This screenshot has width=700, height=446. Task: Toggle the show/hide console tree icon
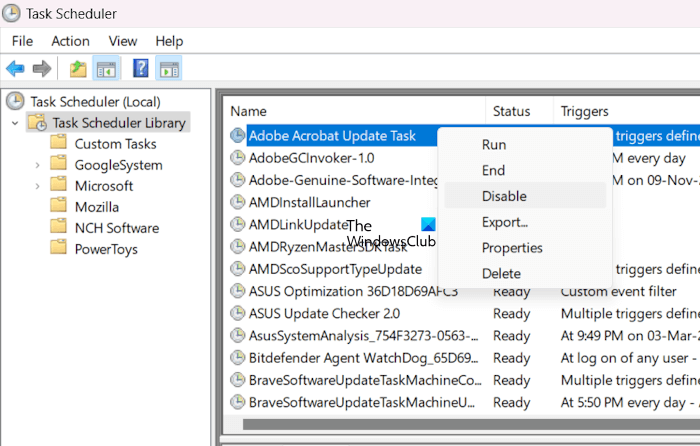click(x=106, y=69)
